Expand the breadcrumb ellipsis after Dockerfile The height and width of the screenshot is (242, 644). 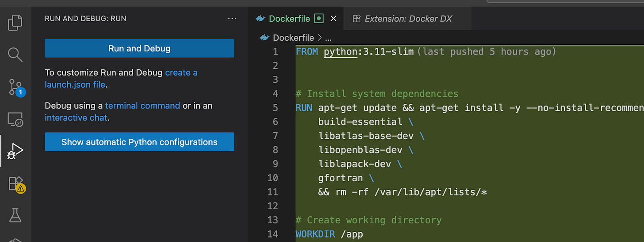[x=328, y=38]
